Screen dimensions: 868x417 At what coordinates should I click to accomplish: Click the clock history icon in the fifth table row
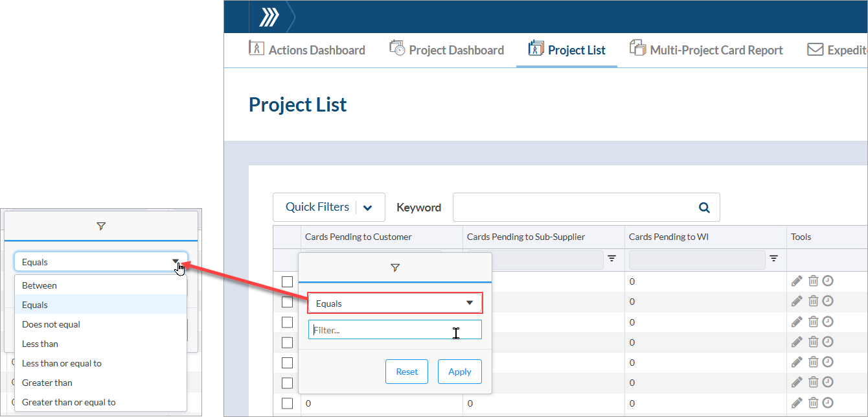coord(828,362)
